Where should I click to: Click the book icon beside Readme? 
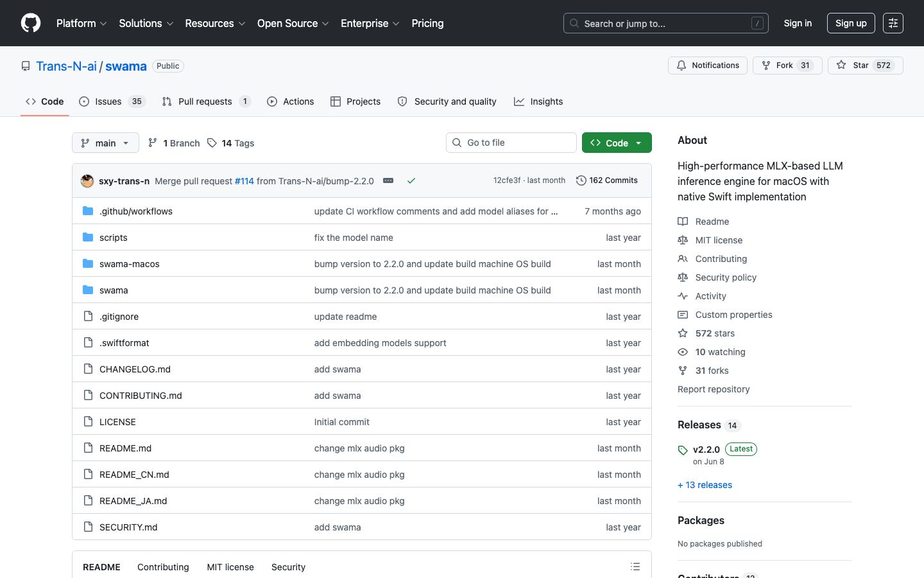coord(683,222)
